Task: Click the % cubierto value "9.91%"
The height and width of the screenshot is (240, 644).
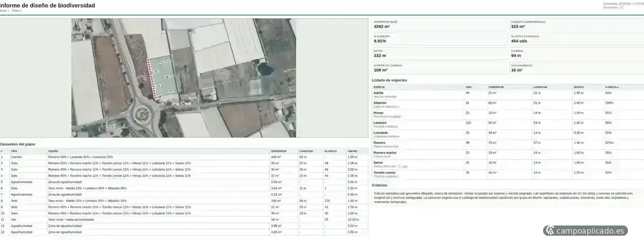Action: pyautogui.click(x=380, y=41)
